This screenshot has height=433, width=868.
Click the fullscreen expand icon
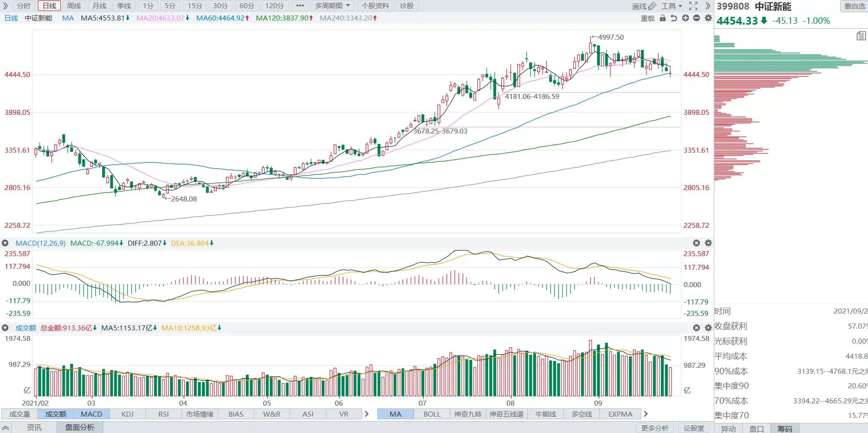coord(693,6)
